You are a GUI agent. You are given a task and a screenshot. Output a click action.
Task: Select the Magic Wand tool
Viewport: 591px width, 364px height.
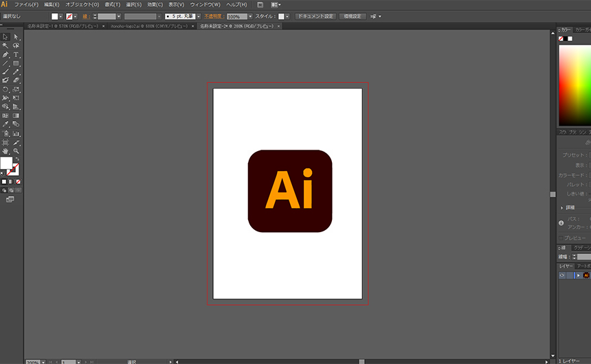pyautogui.click(x=5, y=46)
